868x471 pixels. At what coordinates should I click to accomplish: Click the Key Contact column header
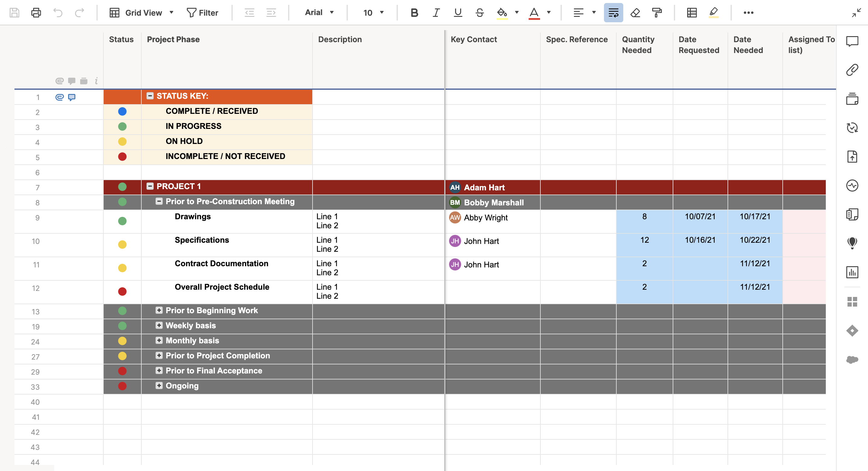(474, 39)
